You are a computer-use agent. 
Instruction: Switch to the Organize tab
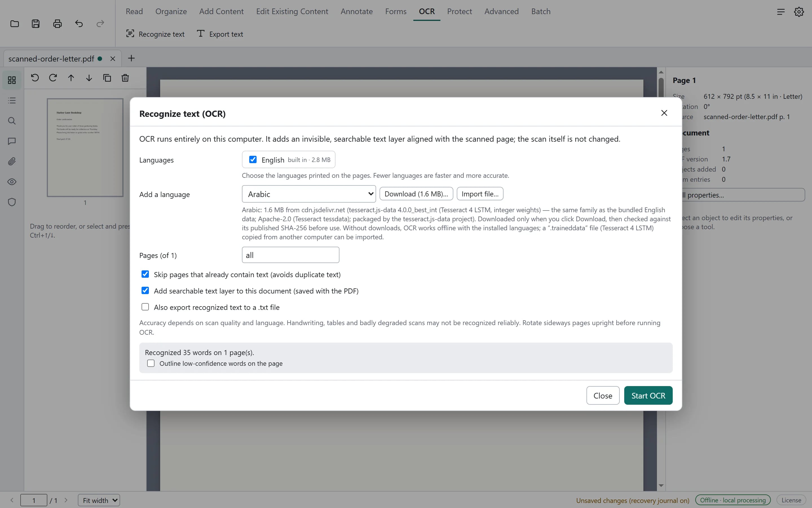pos(171,11)
